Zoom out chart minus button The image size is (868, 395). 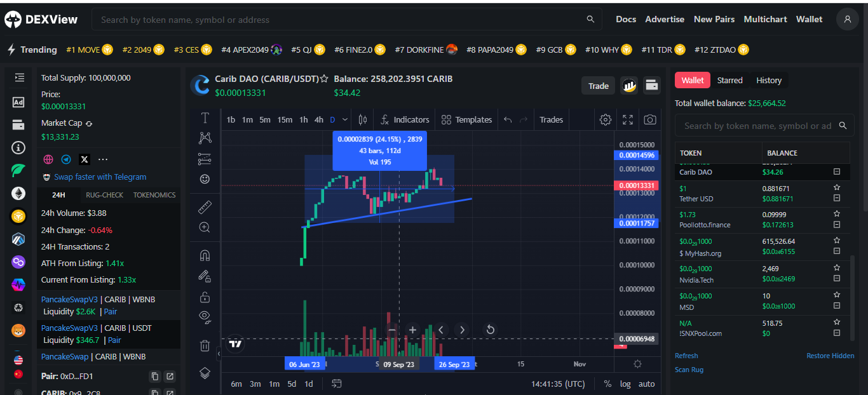[391, 330]
